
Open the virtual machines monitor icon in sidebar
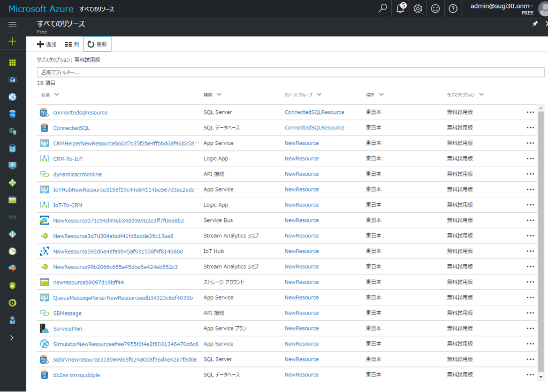click(13, 165)
